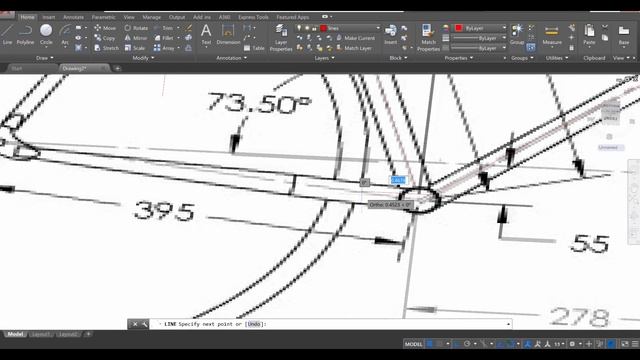Open the lineweight ByLayer dropdown

click(x=479, y=38)
